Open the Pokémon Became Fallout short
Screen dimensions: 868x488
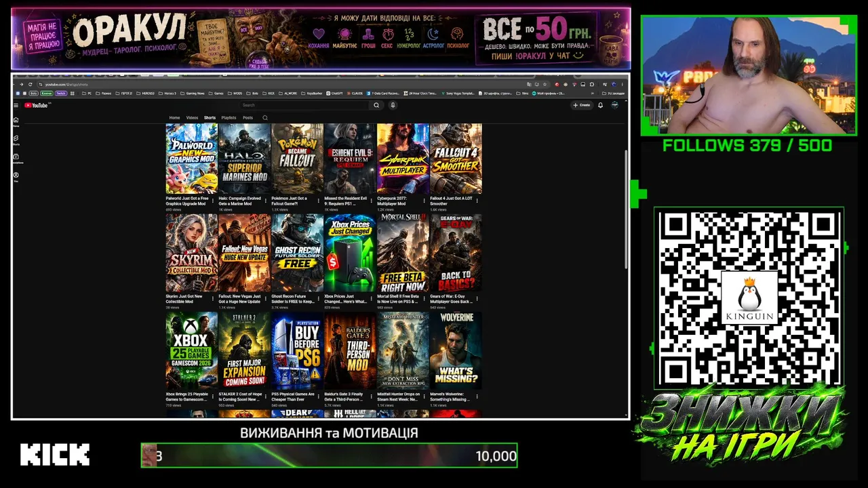pyautogui.click(x=297, y=159)
